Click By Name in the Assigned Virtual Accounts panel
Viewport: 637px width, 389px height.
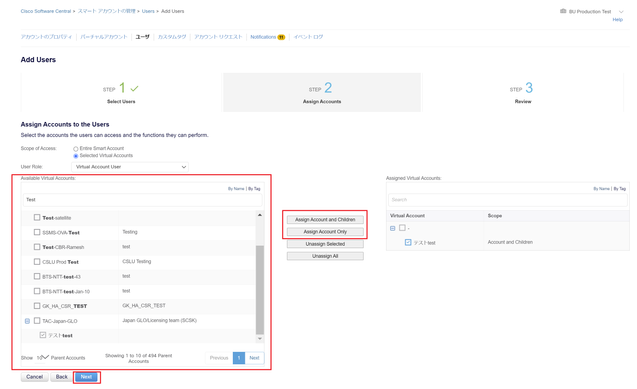[602, 189]
